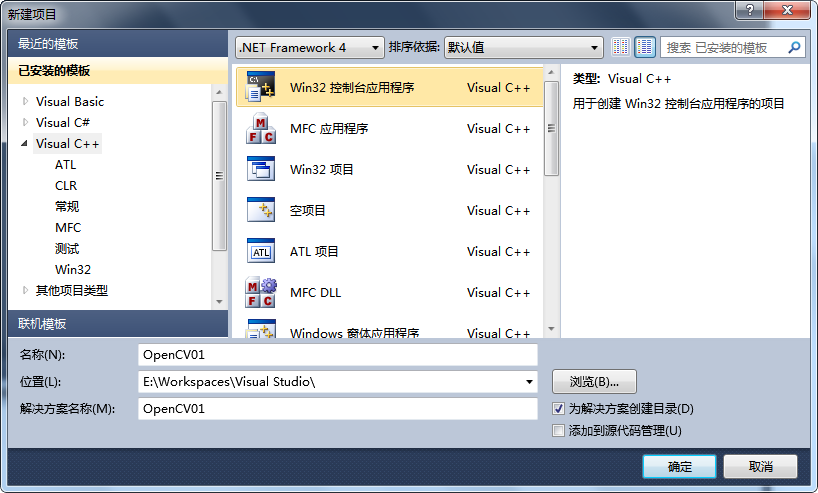This screenshot has height=493, width=818.
Task: Select the ATL 项目 template name
Action: tap(314, 251)
